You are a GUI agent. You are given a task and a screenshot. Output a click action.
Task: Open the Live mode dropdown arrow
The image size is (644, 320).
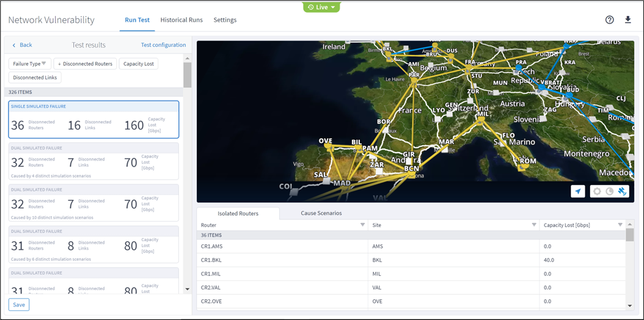[x=332, y=7]
